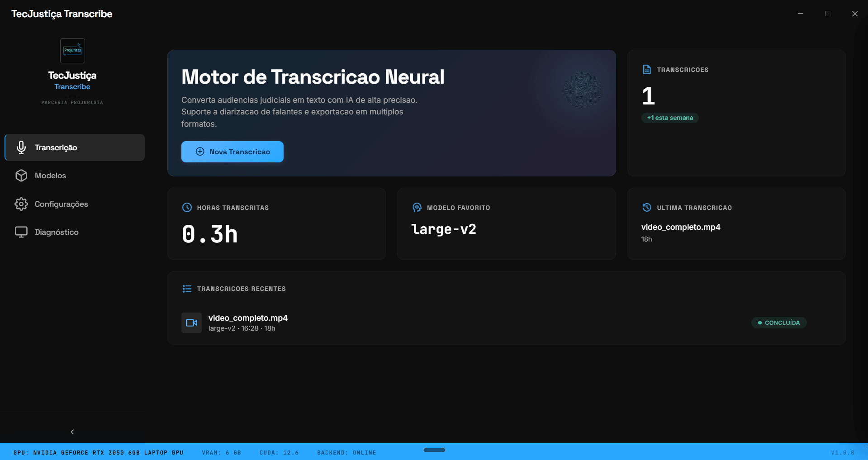Click the BACKEND: ONLINE status entry
The image size is (868, 460).
[x=346, y=452]
